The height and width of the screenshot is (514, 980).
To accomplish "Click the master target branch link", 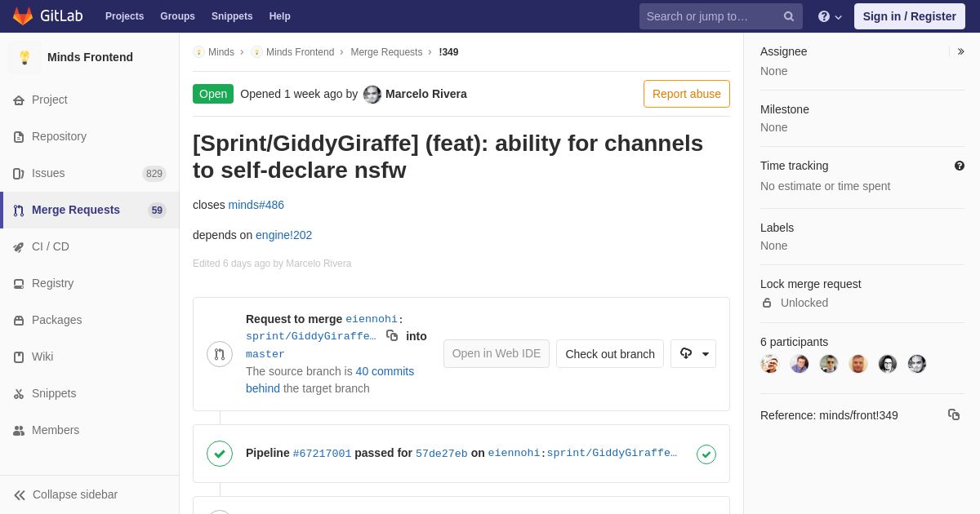I will 265,354.
